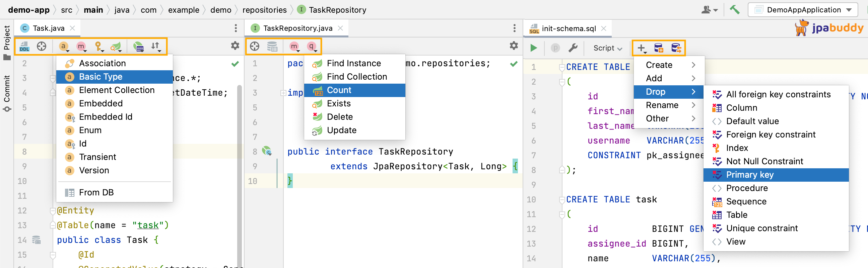Screen dimensions: 868x268
Task: Select Basic Type from attribute menu
Action: (115, 76)
